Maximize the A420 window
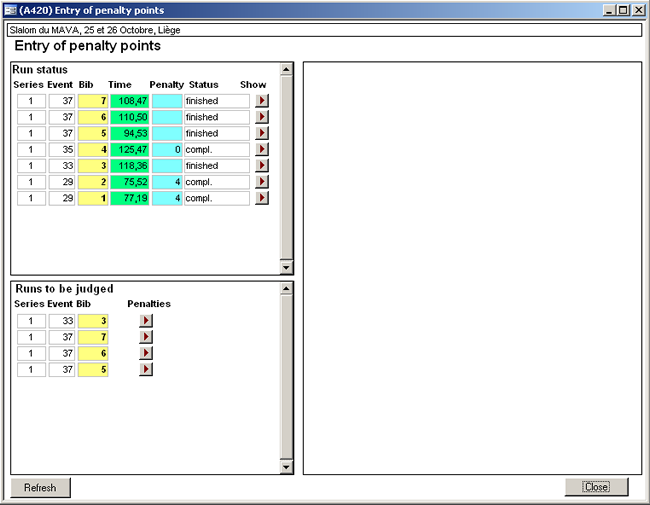Viewport: 650px width, 505px height. [623, 10]
